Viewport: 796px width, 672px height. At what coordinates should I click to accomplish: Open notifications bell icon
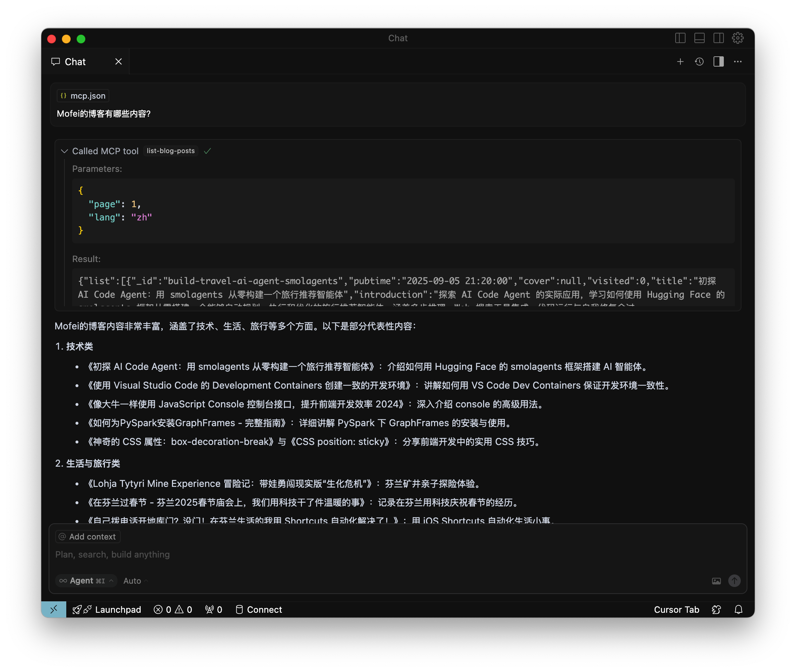pyautogui.click(x=738, y=610)
